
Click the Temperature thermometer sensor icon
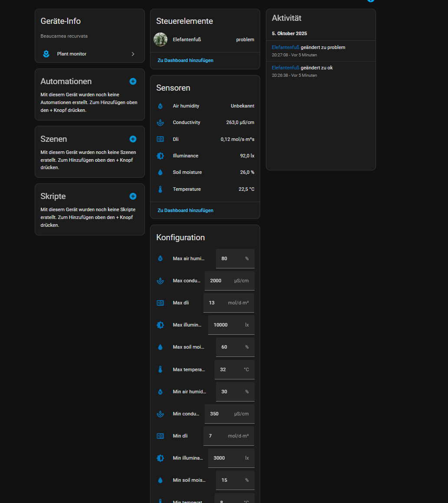click(160, 189)
